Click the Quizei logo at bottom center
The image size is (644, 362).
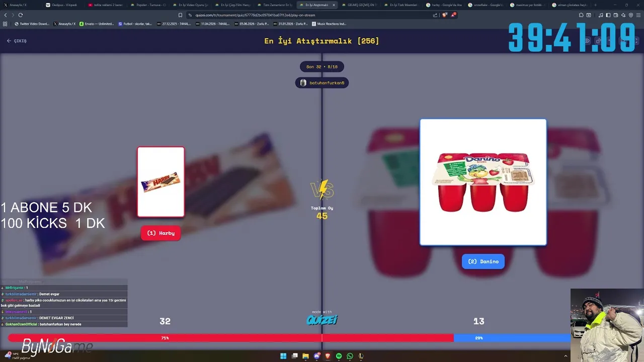322,319
